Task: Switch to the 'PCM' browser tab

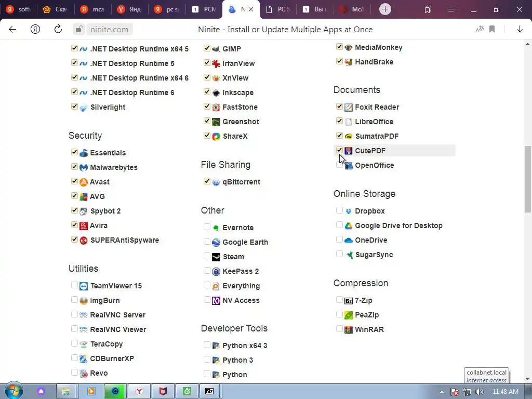Action: pos(204,9)
